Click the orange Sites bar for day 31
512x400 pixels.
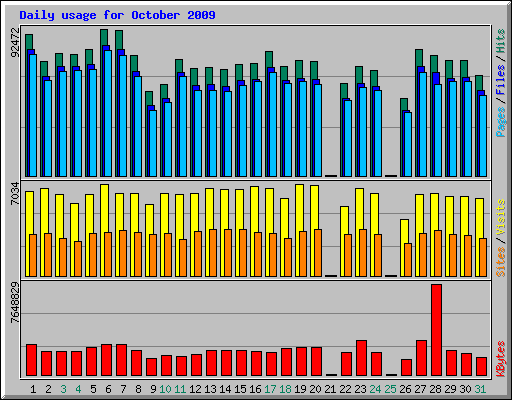coord(483,257)
